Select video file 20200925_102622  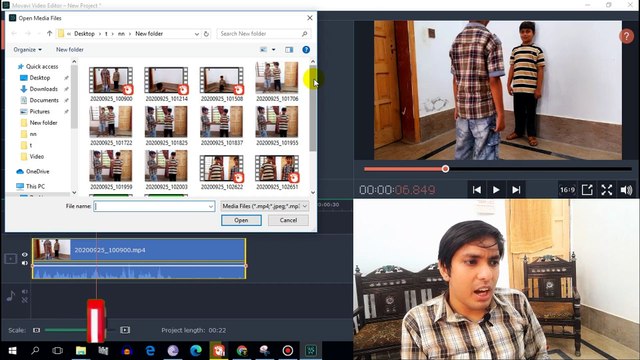pos(222,172)
